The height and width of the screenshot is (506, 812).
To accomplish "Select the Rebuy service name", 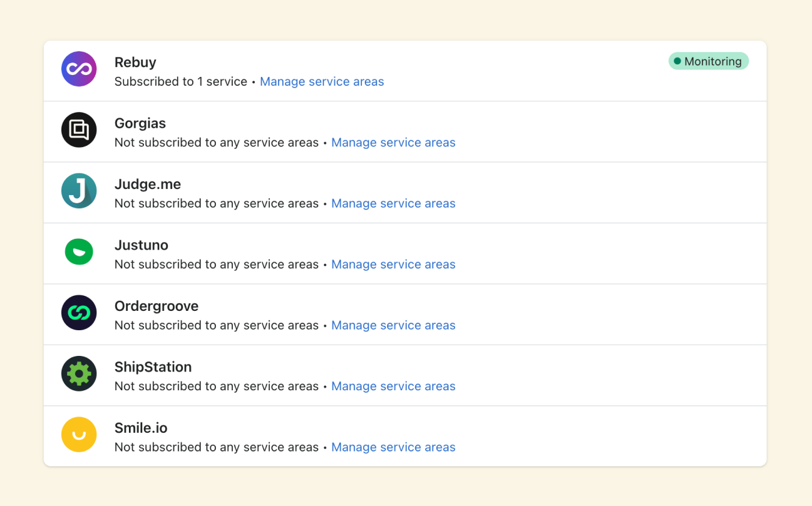I will [135, 63].
